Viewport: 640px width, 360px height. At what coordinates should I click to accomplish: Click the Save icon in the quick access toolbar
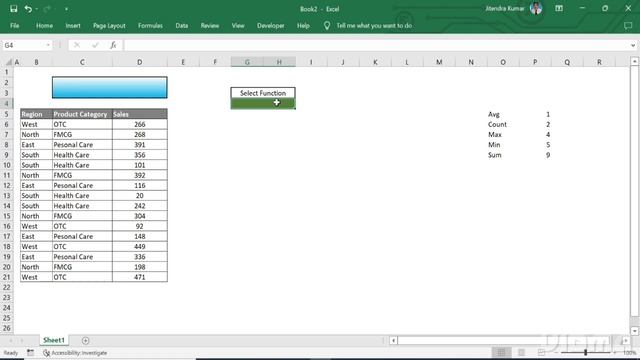point(13,9)
